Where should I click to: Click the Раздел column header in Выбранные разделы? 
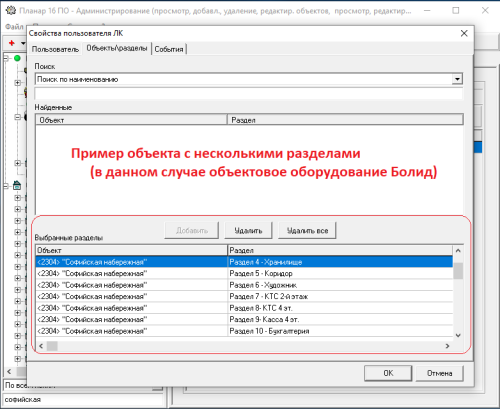point(340,250)
